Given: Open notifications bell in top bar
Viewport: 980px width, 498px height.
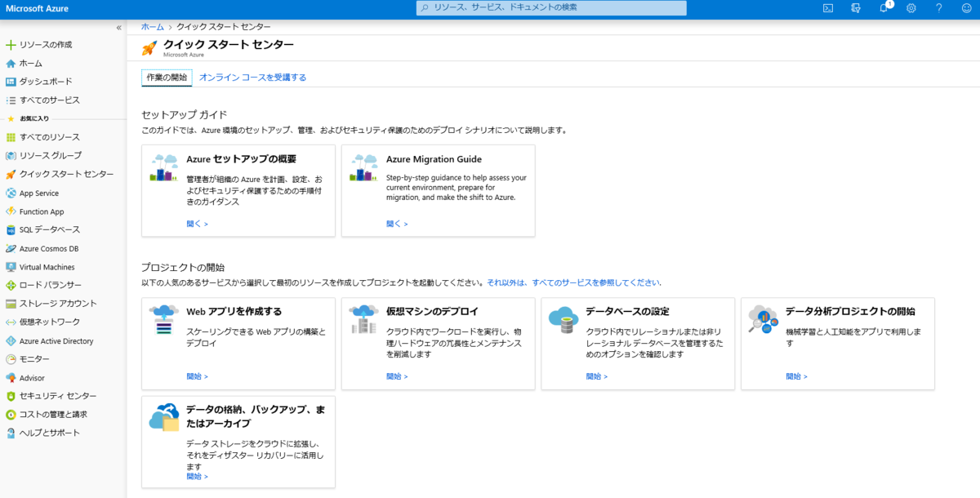Looking at the screenshot, I should (x=883, y=8).
